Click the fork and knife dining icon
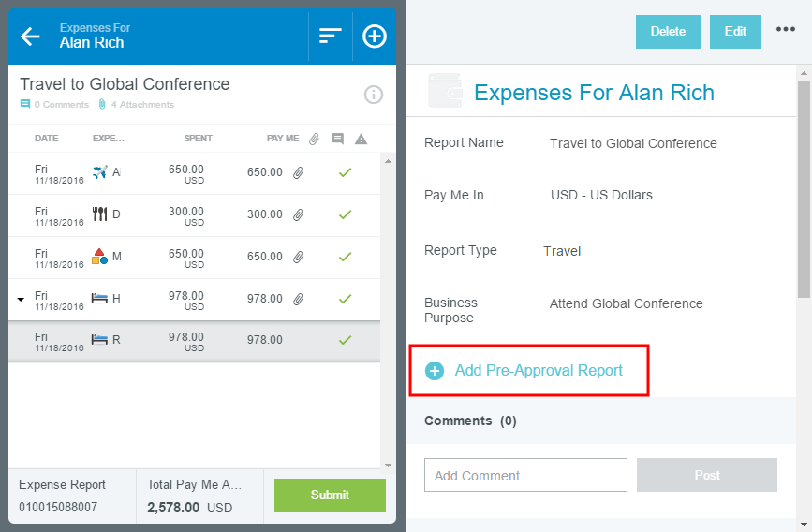 click(x=100, y=214)
